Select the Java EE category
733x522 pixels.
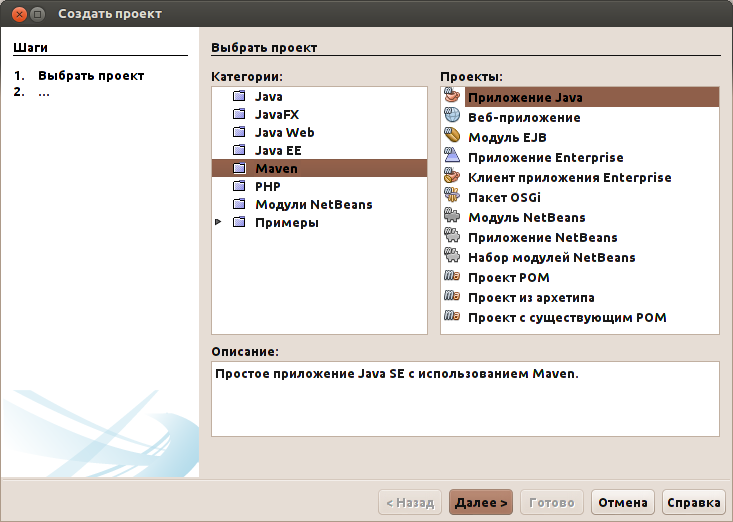(278, 150)
